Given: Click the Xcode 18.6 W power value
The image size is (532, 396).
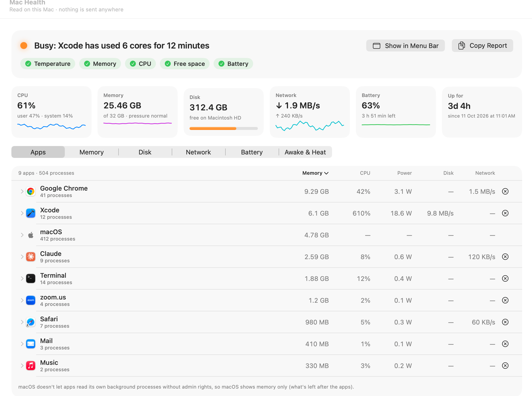Looking at the screenshot, I should point(401,213).
